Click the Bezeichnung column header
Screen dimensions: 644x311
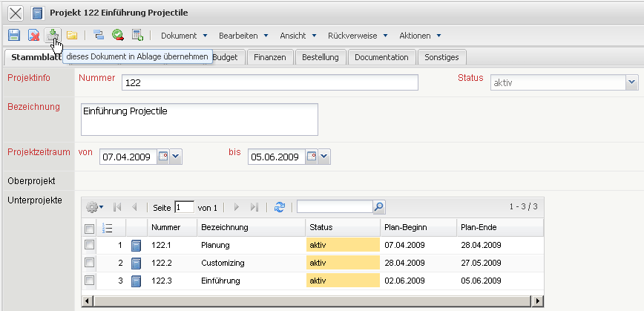[250, 227]
